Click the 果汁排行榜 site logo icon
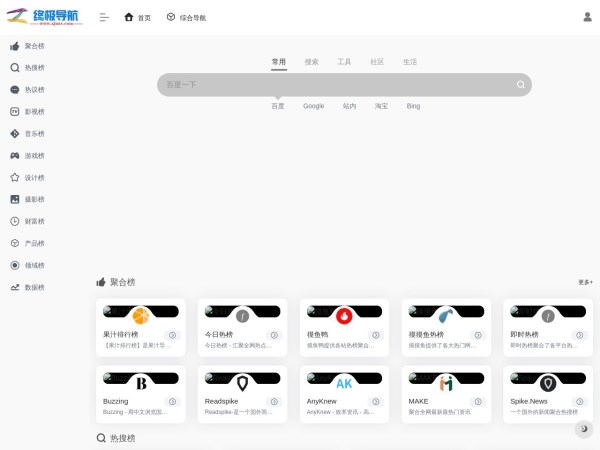This screenshot has width=600, height=450. [141, 316]
